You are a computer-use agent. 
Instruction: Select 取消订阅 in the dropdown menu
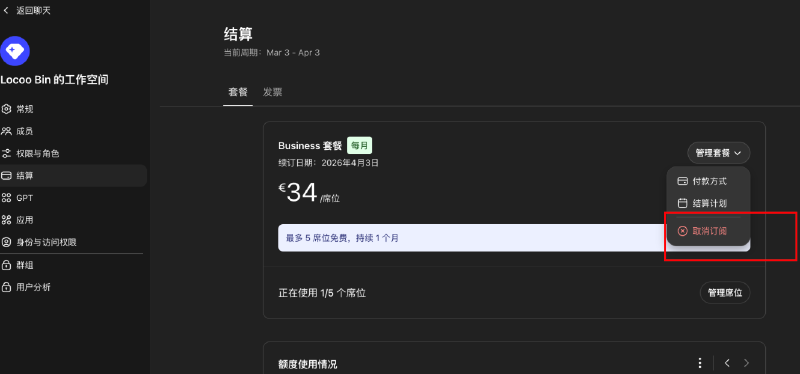tap(708, 231)
